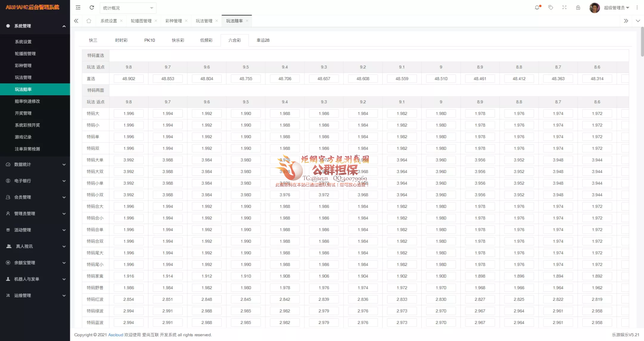Open notifications via the bell icon
The image size is (644, 341).
pyautogui.click(x=537, y=7)
